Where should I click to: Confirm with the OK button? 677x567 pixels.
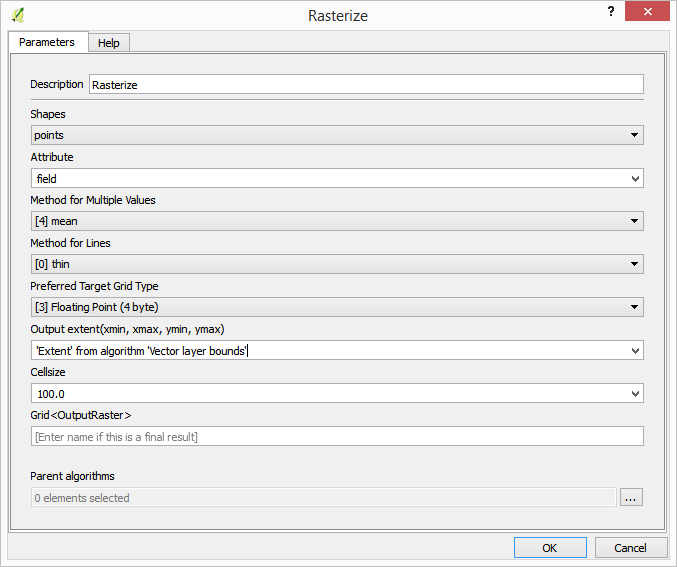(550, 548)
